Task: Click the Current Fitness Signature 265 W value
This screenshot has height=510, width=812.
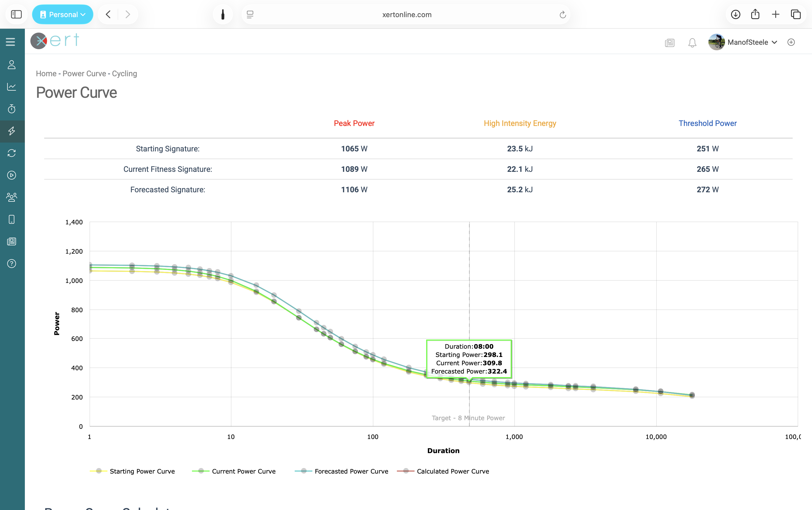Action: (708, 169)
